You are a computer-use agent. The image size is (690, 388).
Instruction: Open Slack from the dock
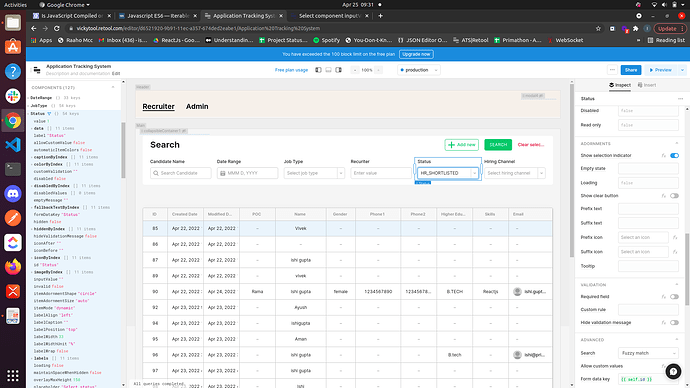[x=13, y=95]
